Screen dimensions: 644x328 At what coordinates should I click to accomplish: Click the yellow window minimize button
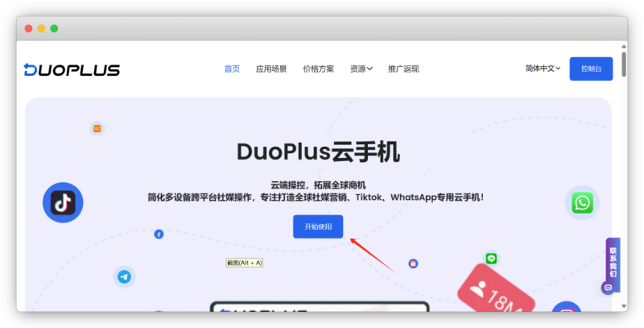pos(42,28)
